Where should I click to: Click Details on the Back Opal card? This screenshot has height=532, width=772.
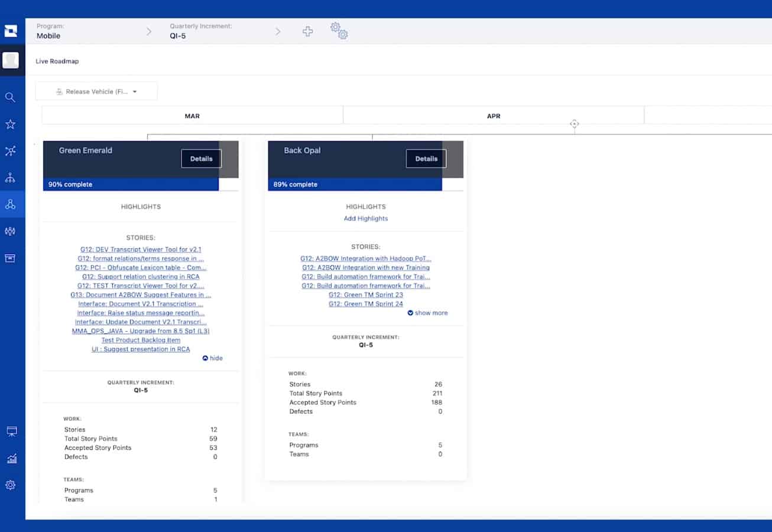tap(426, 158)
